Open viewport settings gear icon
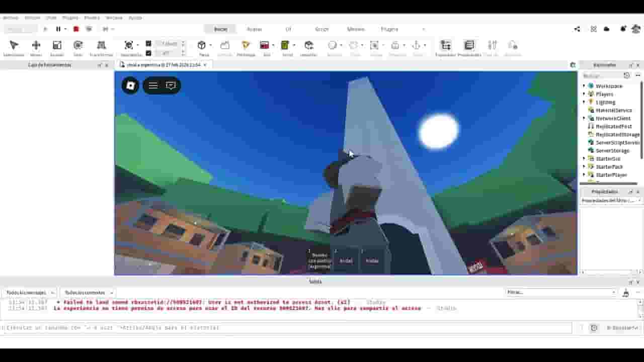Viewport: 644px width, 362px height. tap(573, 65)
